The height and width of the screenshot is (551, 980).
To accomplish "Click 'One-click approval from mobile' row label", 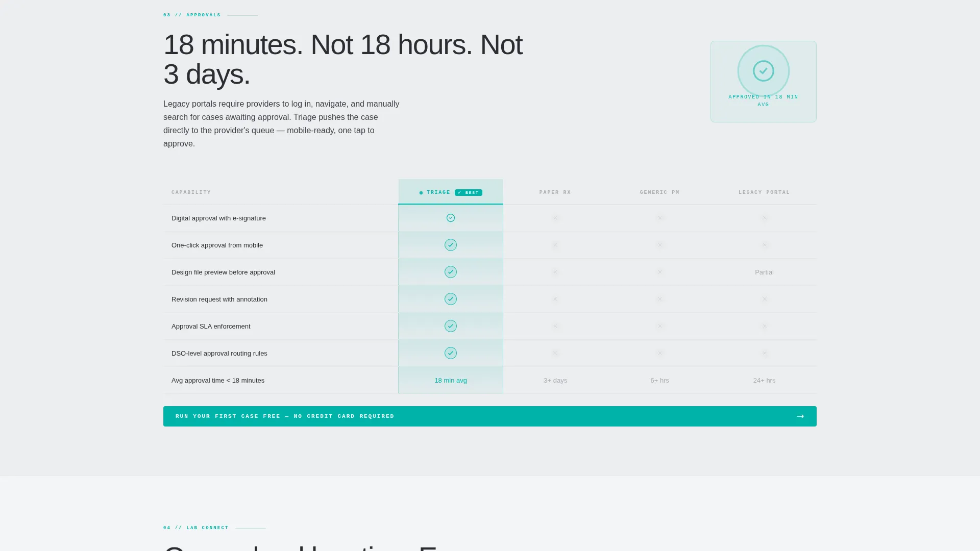I will (x=217, y=245).
